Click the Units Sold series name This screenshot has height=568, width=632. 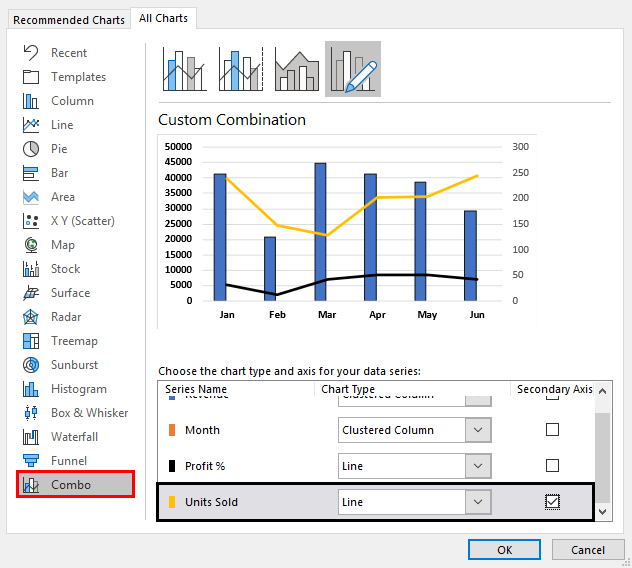pos(211,502)
